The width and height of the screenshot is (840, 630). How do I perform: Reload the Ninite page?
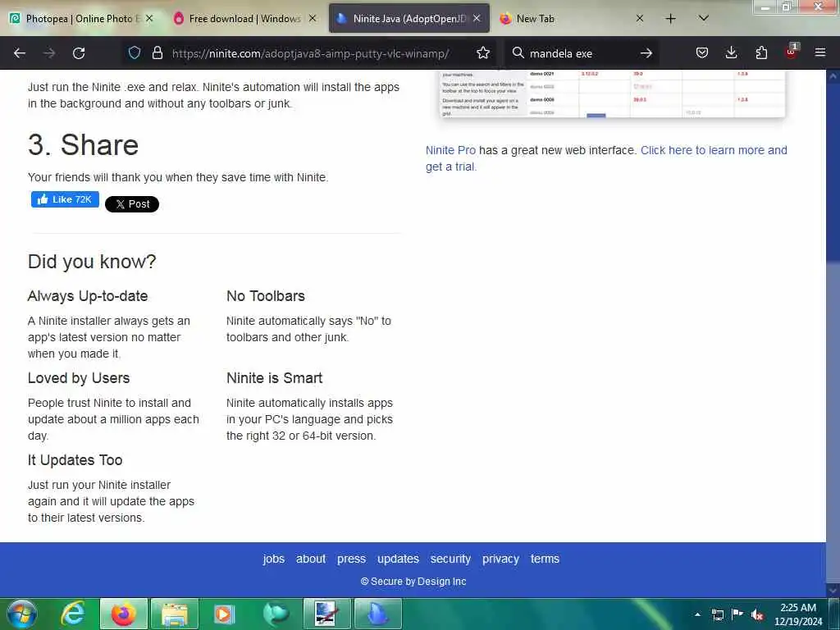click(x=79, y=53)
